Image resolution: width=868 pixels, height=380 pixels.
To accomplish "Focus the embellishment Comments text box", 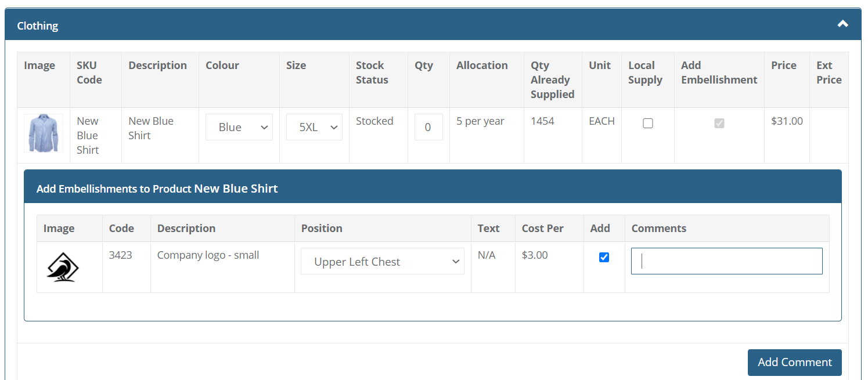I will [x=726, y=261].
